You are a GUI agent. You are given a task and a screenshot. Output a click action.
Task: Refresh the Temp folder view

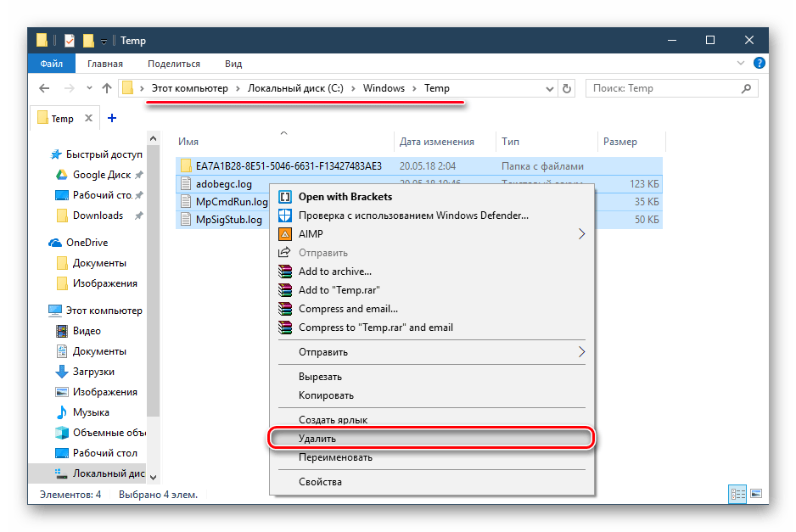click(567, 88)
